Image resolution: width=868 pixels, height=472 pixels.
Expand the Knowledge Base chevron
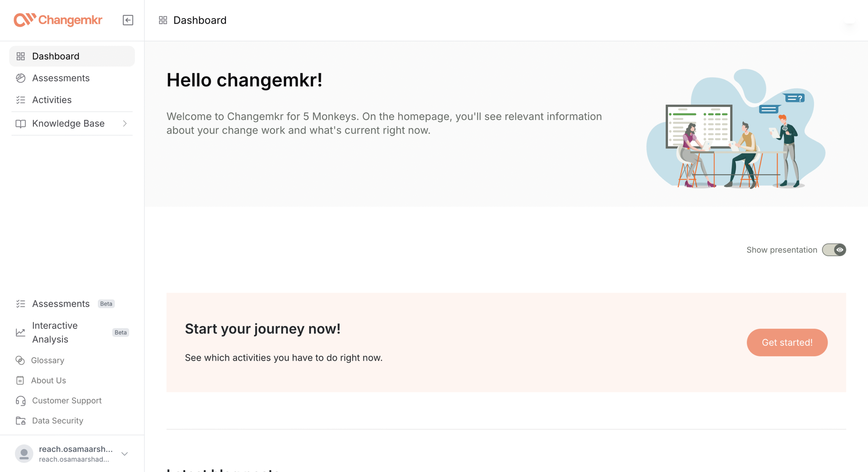(x=125, y=123)
